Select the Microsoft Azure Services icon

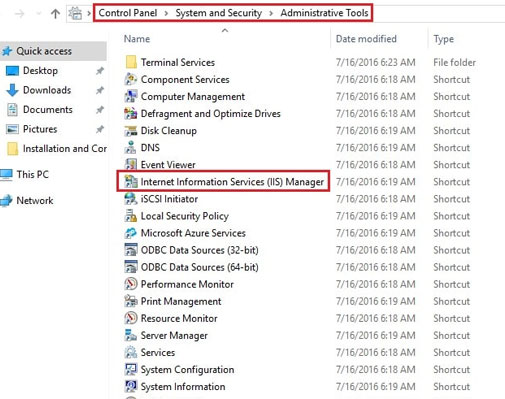pos(131,233)
